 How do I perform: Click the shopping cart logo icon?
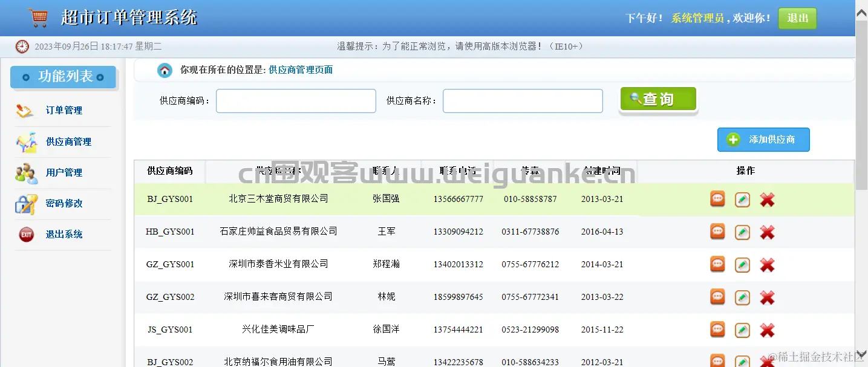coord(38,18)
